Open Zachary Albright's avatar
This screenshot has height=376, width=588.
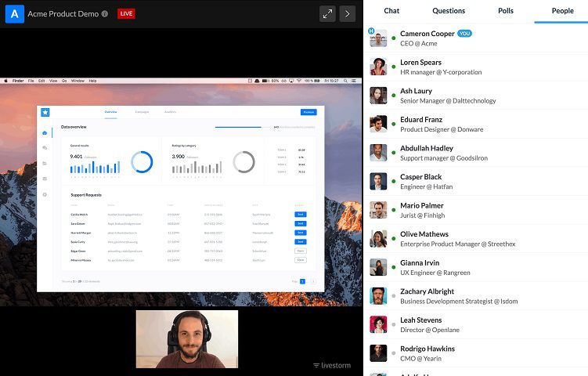coord(378,295)
